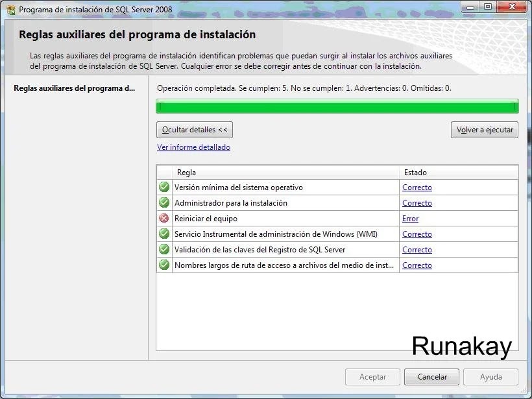The width and height of the screenshot is (532, 399).
Task: Open the Error status link for Reiniciar el equipo
Action: (410, 219)
